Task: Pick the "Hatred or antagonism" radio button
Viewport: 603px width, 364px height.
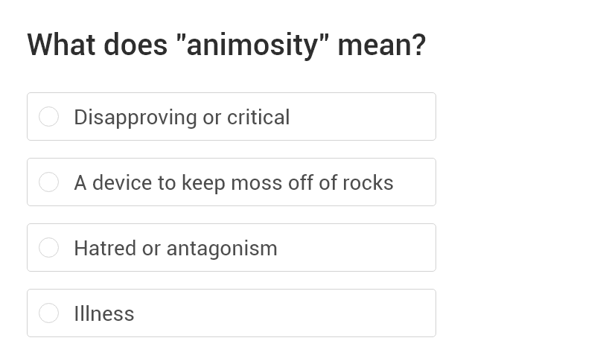Action: 49,248
